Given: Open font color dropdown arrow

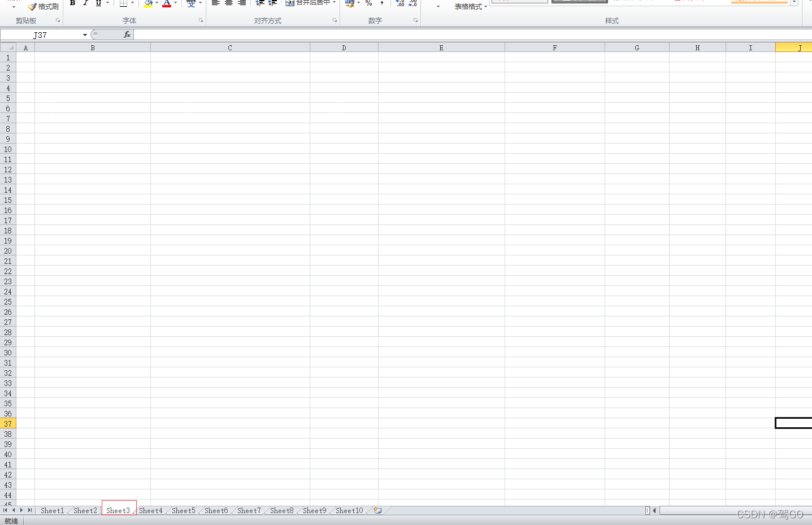Looking at the screenshot, I should 175,3.
